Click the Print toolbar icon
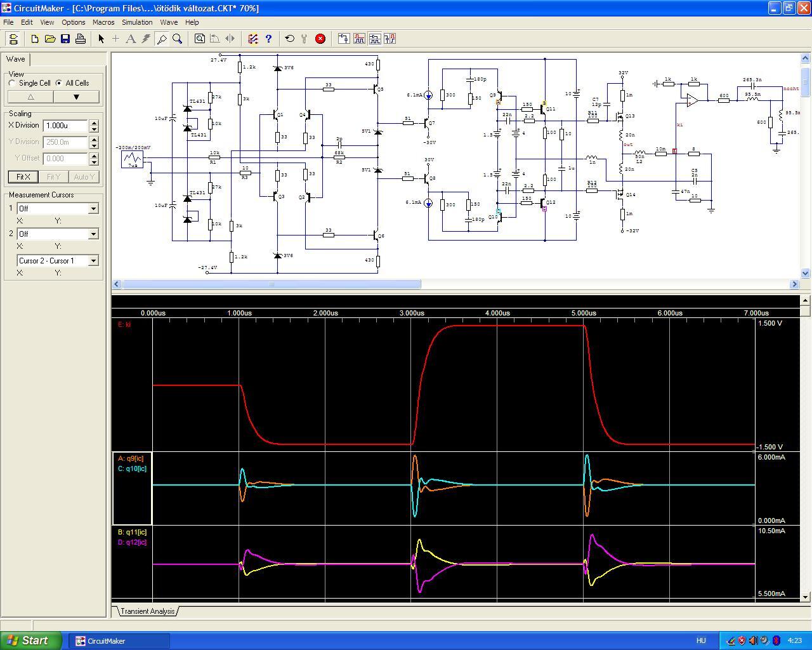The height and width of the screenshot is (650, 812). (81, 39)
